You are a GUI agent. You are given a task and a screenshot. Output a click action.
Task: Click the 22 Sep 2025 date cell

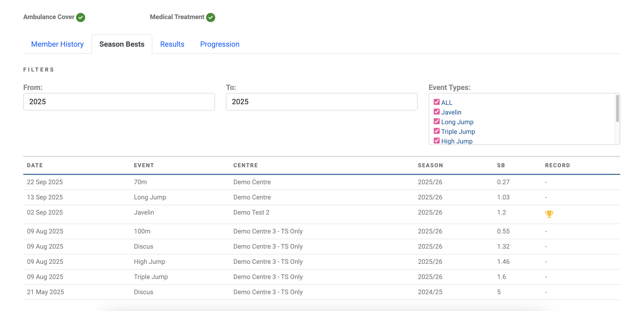click(x=45, y=182)
